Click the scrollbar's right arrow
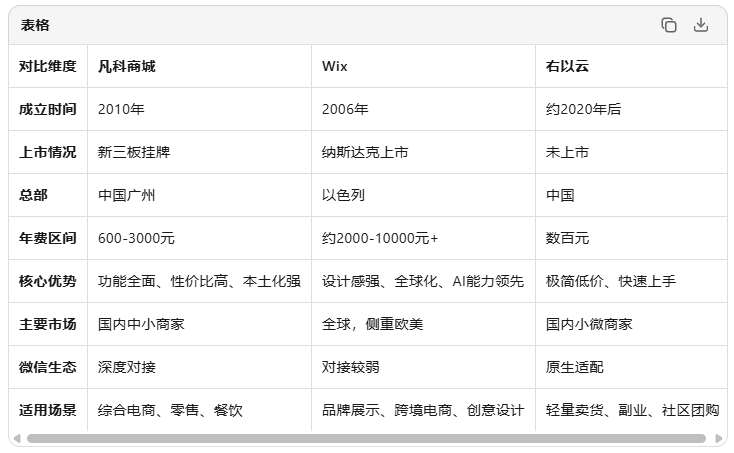Viewport: 734px width, 453px height. click(719, 438)
